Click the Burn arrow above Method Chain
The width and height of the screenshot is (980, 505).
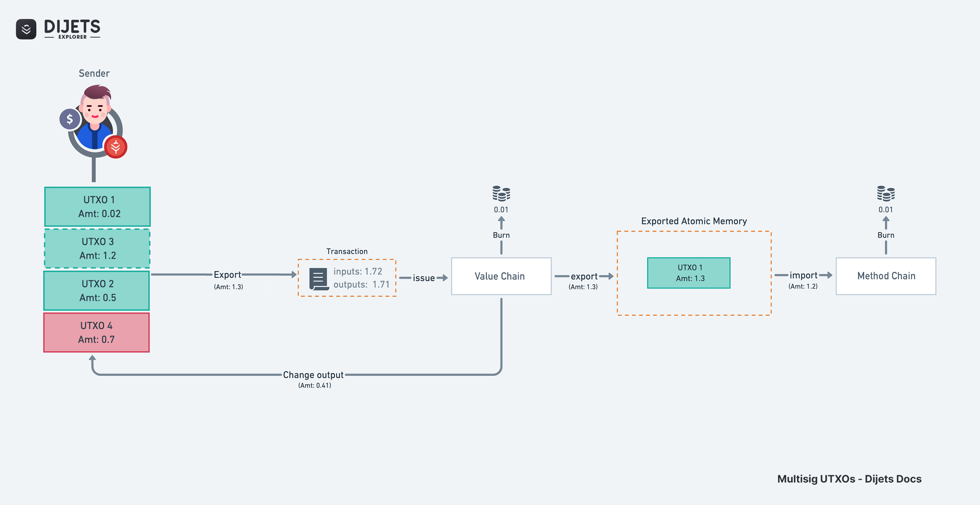coord(886,223)
